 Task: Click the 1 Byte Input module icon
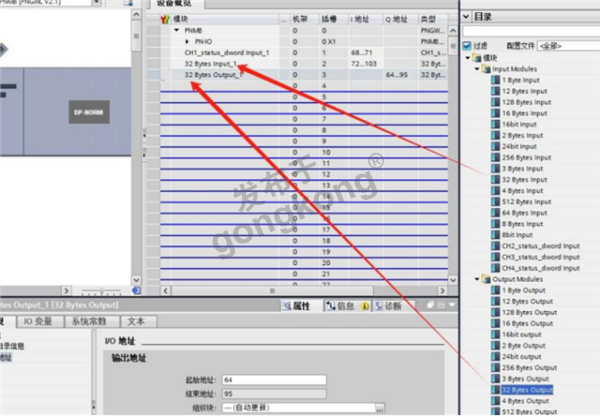coord(496,80)
